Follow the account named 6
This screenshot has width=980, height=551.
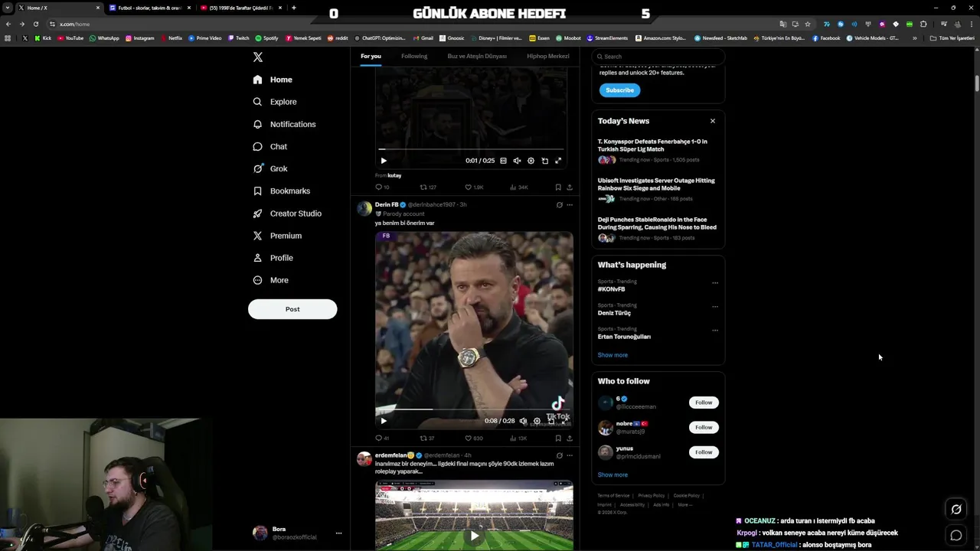coord(704,403)
